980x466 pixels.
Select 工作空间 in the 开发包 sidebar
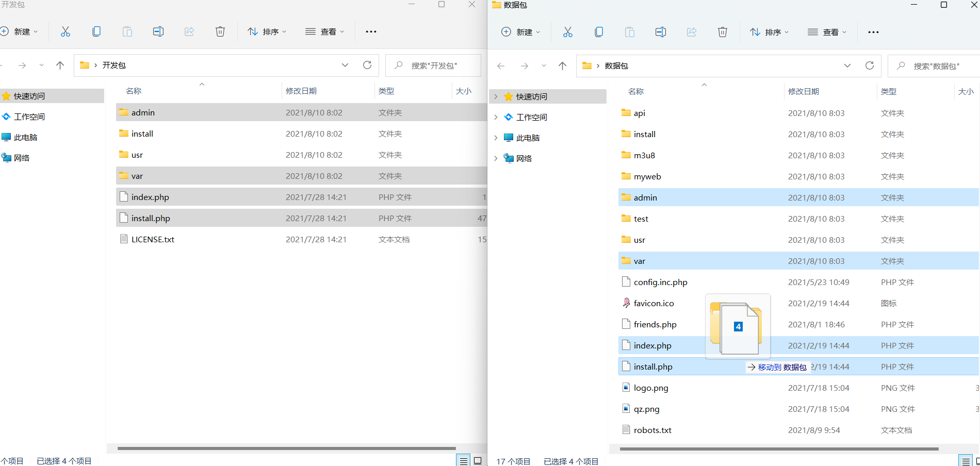29,116
